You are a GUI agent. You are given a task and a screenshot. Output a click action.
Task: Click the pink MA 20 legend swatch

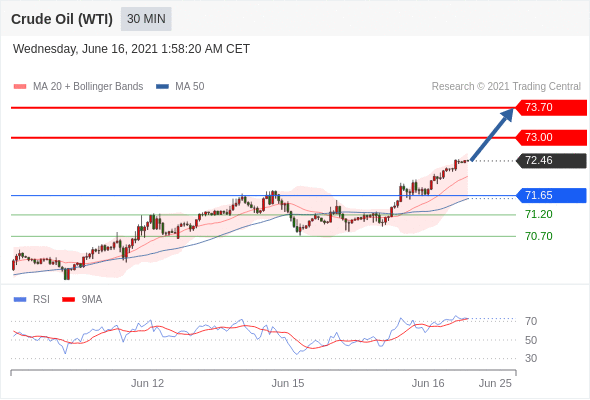click(x=20, y=87)
